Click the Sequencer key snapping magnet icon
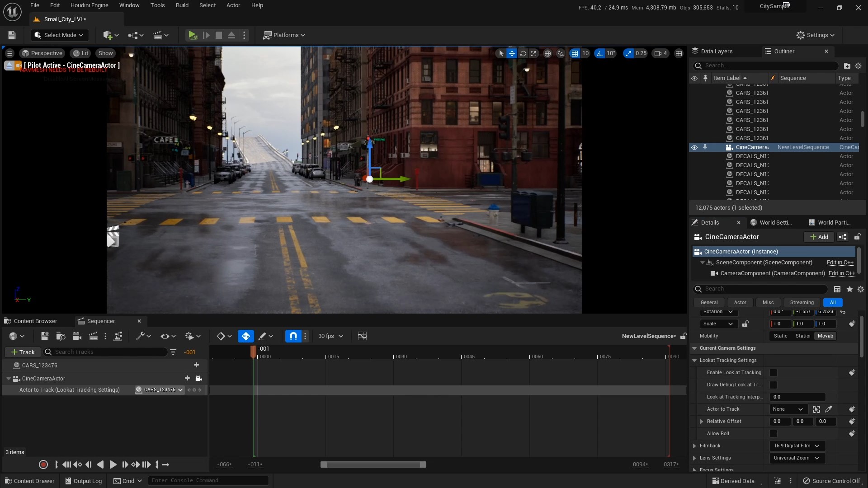The image size is (868, 488). [x=293, y=336]
